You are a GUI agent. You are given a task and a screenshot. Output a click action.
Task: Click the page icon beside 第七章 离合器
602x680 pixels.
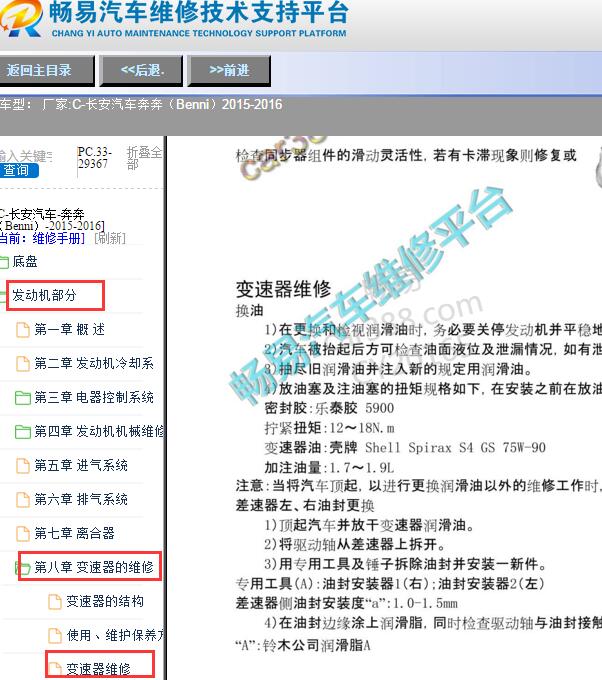(x=23, y=533)
